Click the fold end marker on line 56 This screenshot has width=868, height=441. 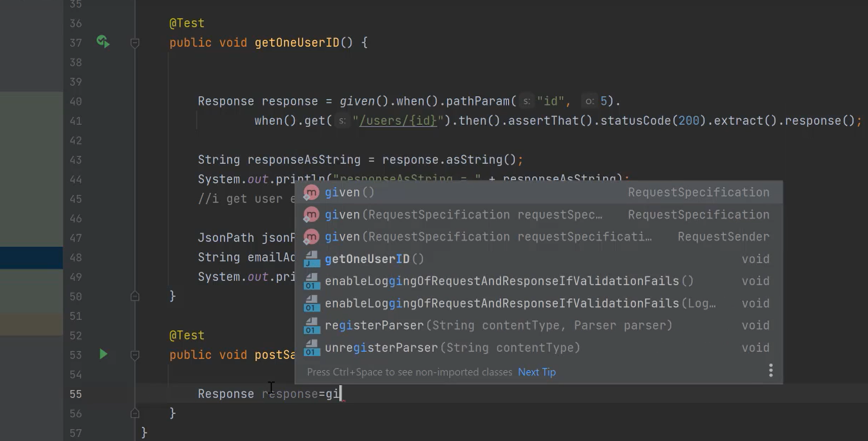[x=135, y=413]
